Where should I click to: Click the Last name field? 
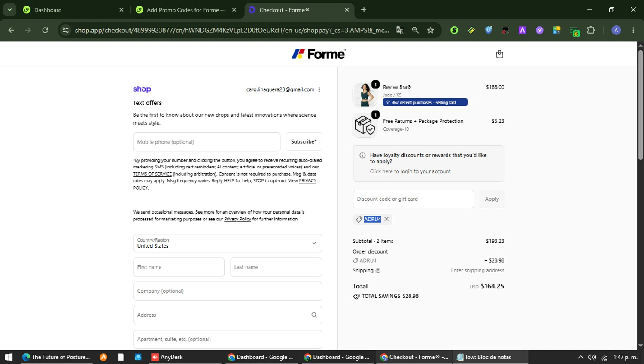276,267
